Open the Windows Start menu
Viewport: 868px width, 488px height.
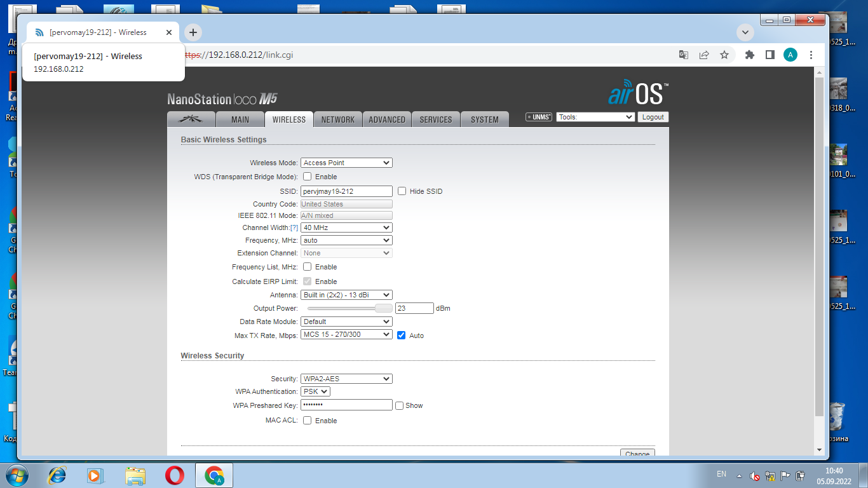(x=17, y=475)
